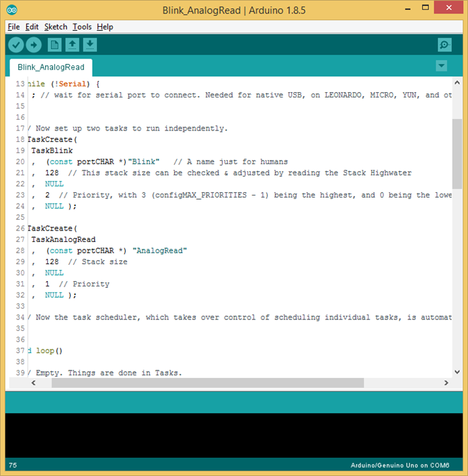Select the Blink_AnalogRead tab
468x476 pixels.
tap(51, 67)
